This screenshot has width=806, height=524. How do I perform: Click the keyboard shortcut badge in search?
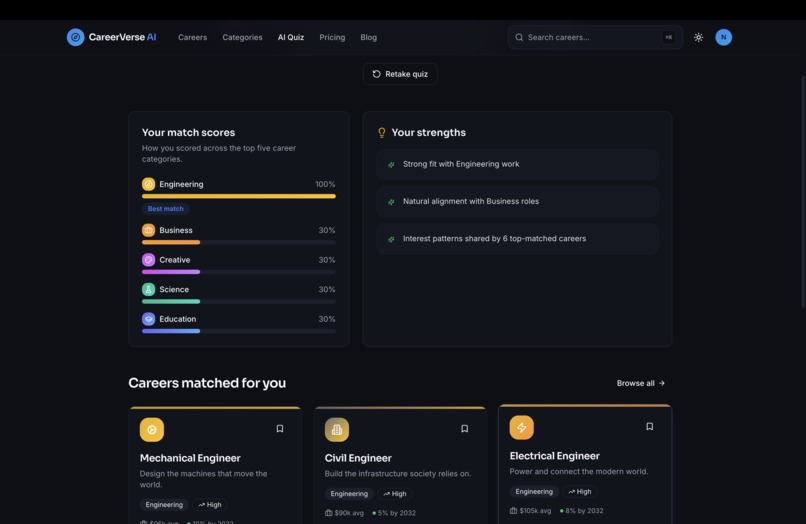click(x=669, y=37)
